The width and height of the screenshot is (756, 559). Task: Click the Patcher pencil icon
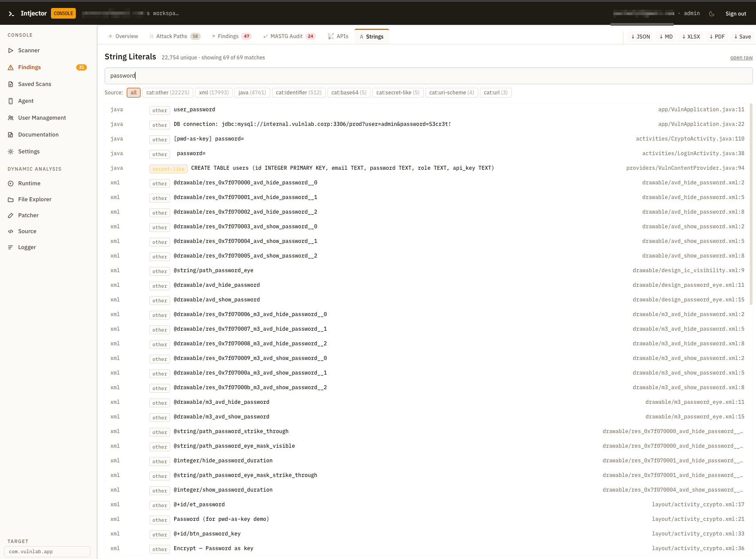(11, 215)
